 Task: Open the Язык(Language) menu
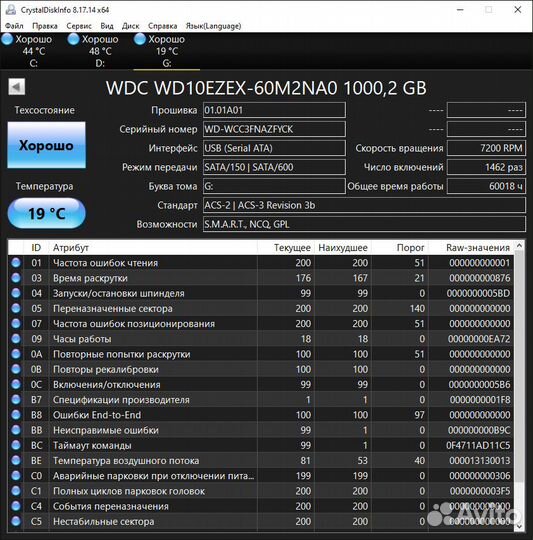(x=213, y=26)
